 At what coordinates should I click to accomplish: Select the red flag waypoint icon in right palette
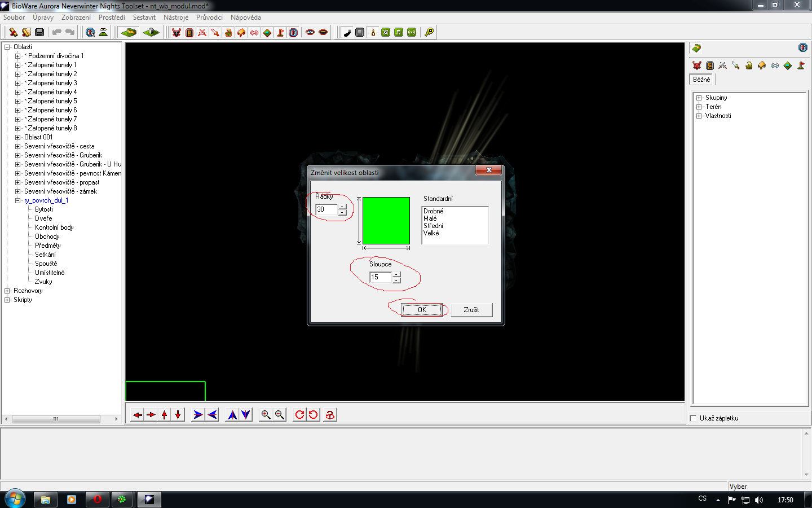[801, 65]
